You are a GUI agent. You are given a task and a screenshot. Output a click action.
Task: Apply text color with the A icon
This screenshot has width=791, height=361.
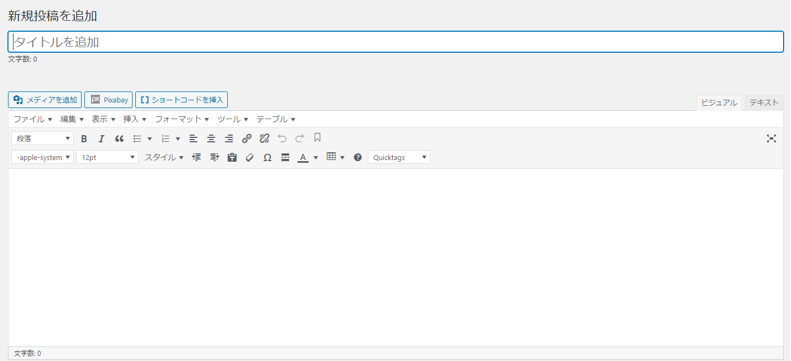coord(303,157)
